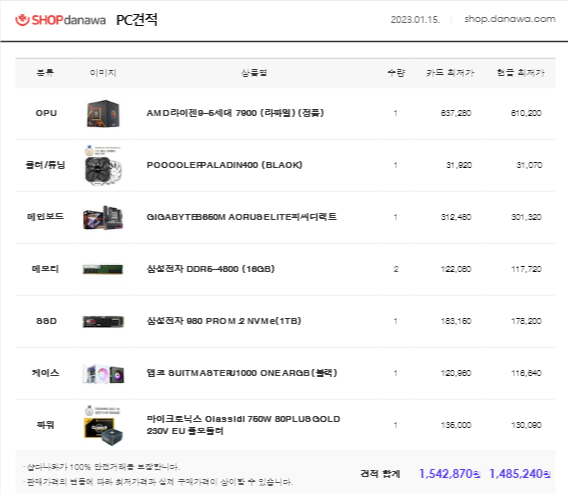Click the SSD category label
Viewport: 568px width, 494px height.
(x=46, y=321)
